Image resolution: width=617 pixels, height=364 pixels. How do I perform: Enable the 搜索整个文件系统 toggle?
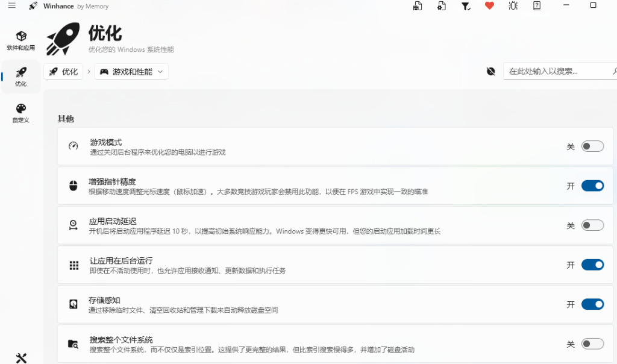pyautogui.click(x=592, y=344)
